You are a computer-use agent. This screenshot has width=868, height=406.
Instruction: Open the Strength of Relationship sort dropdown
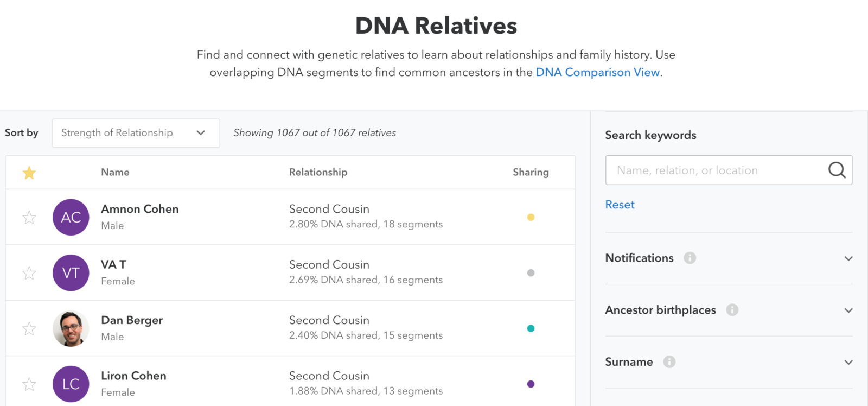tap(136, 133)
